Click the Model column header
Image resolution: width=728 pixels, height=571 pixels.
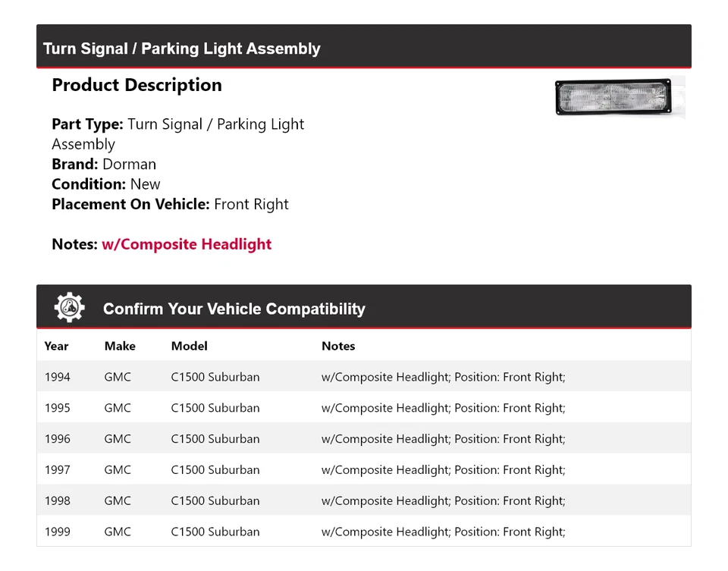[189, 346]
